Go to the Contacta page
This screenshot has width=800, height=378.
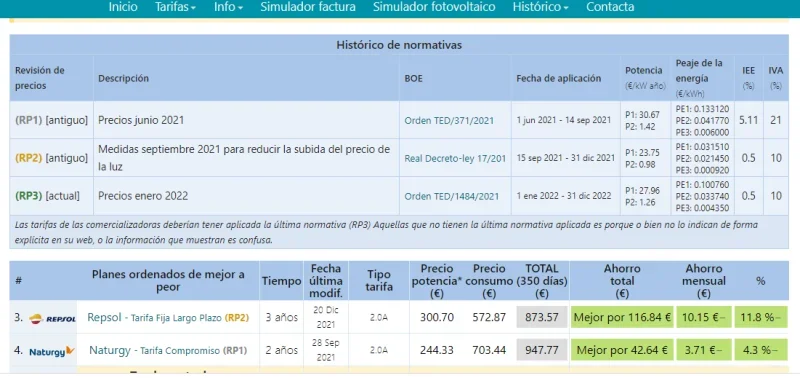610,7
